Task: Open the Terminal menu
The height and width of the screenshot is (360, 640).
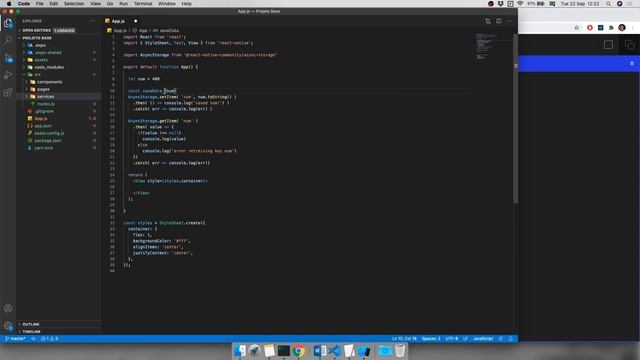Action: (143, 4)
